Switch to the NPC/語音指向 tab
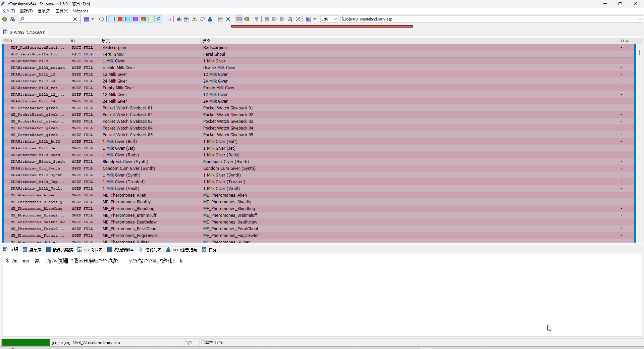This screenshot has height=349, width=644. point(182,250)
